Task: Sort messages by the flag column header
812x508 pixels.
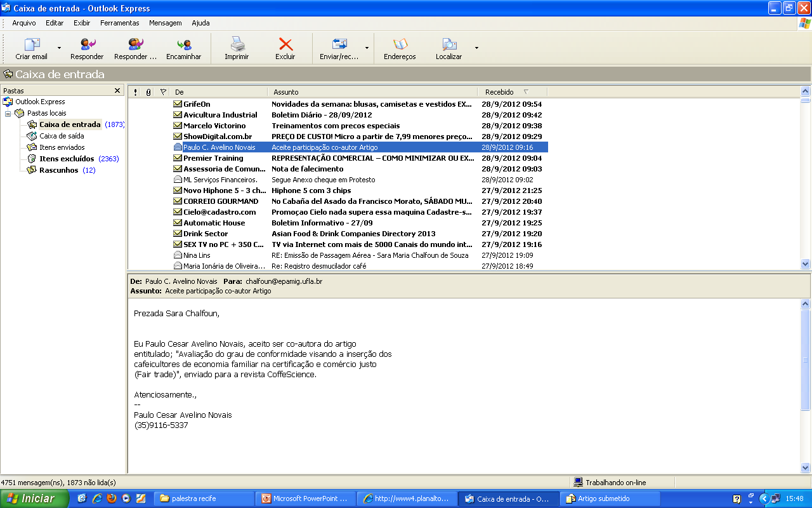Action: [163, 92]
